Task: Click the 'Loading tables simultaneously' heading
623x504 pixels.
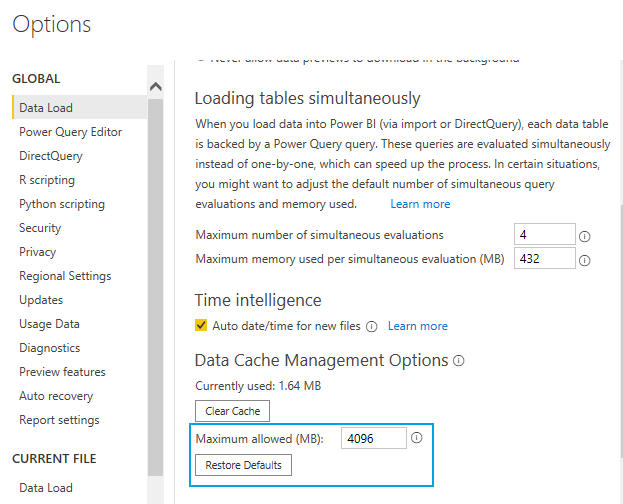Action: click(307, 98)
